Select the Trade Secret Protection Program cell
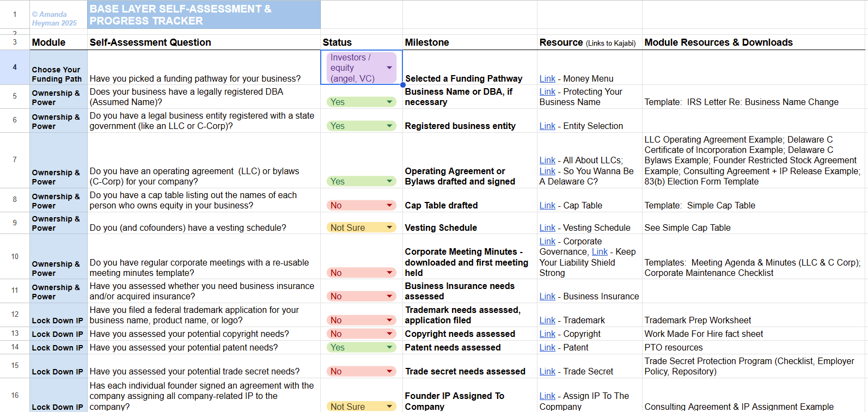 coord(754,366)
